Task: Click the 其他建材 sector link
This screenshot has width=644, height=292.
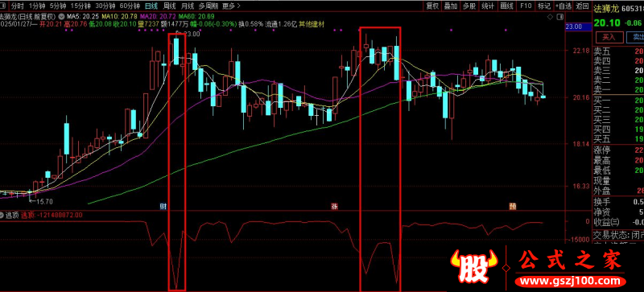Action: pyautogui.click(x=312, y=25)
